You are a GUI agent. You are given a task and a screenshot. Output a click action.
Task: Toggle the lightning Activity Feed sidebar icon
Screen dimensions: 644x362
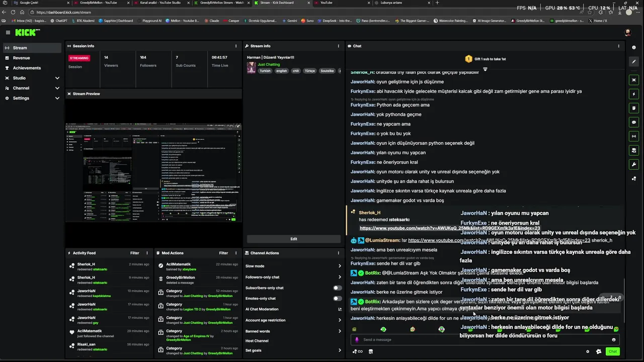pyautogui.click(x=634, y=94)
